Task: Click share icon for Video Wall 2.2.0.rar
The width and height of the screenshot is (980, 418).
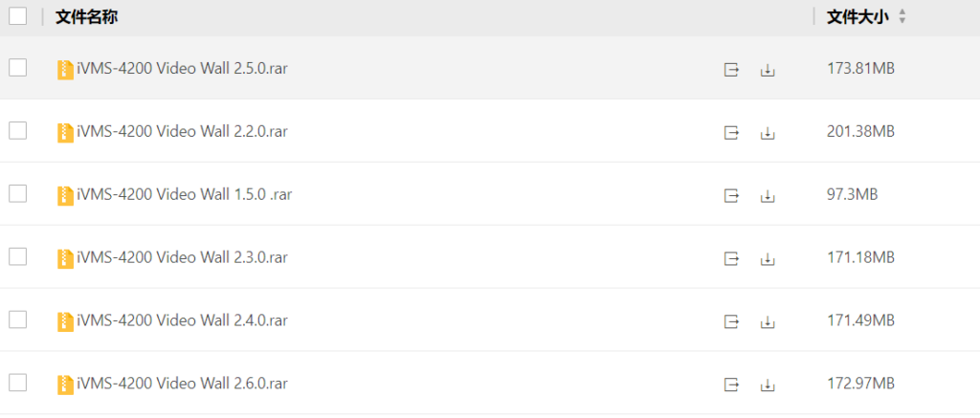Action: (731, 132)
